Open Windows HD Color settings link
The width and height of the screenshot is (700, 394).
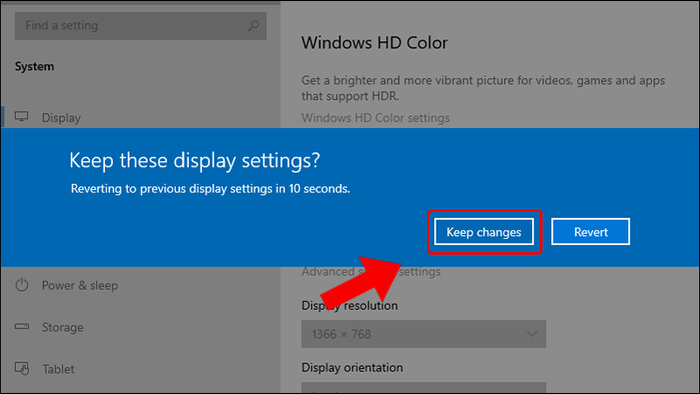(x=375, y=118)
